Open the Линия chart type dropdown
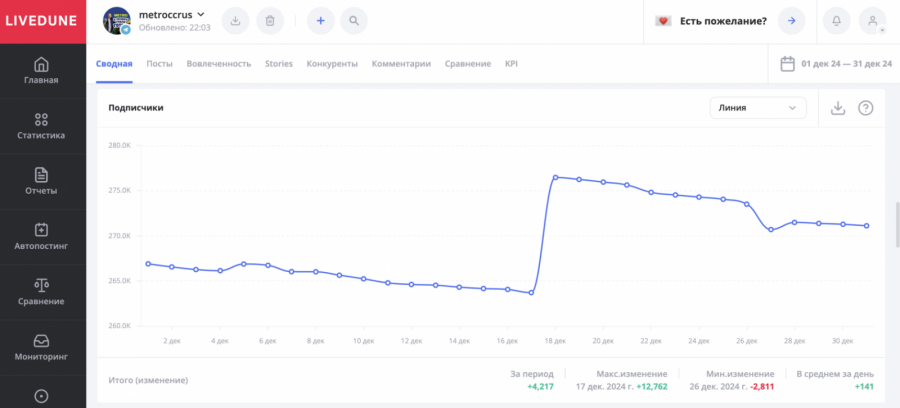 [x=757, y=108]
